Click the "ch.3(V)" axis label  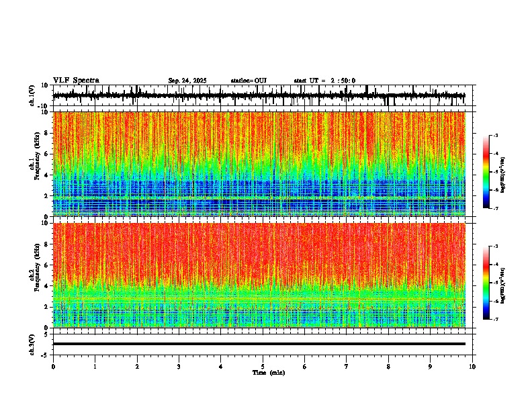click(x=32, y=345)
